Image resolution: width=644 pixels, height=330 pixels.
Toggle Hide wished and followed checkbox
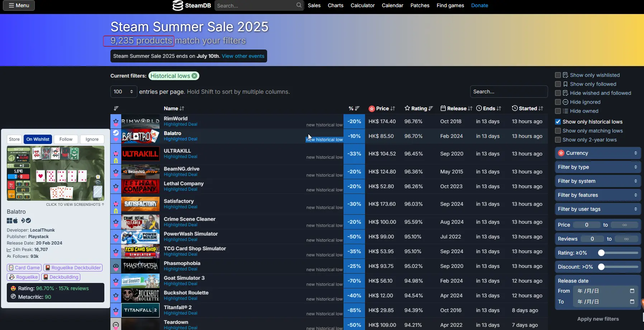point(558,93)
